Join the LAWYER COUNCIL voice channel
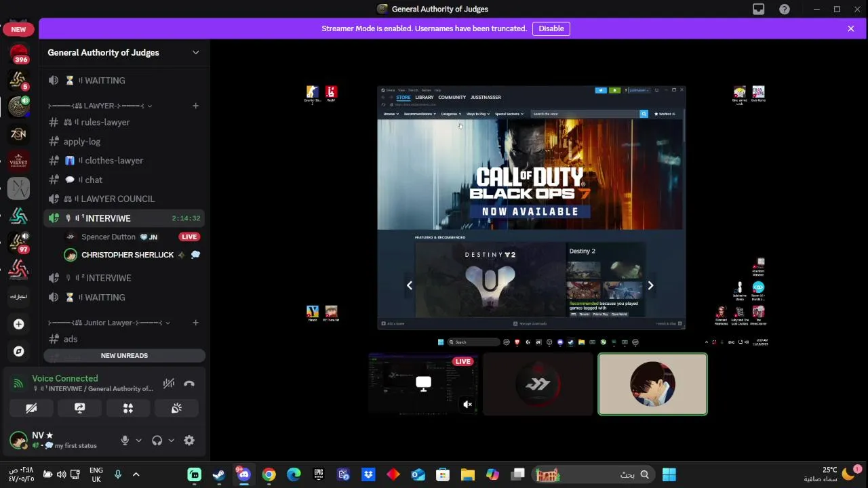868x488 pixels. click(124, 199)
